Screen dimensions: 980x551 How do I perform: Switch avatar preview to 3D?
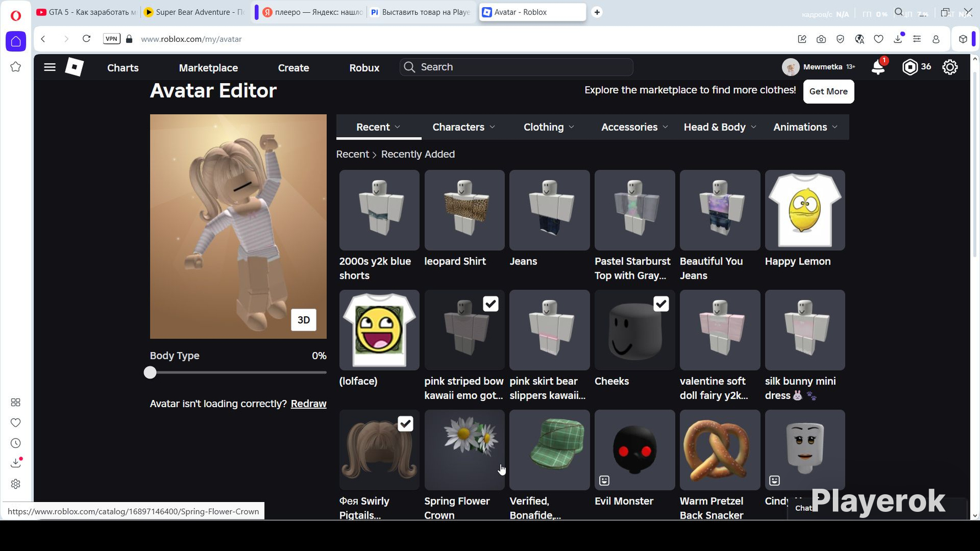point(304,320)
